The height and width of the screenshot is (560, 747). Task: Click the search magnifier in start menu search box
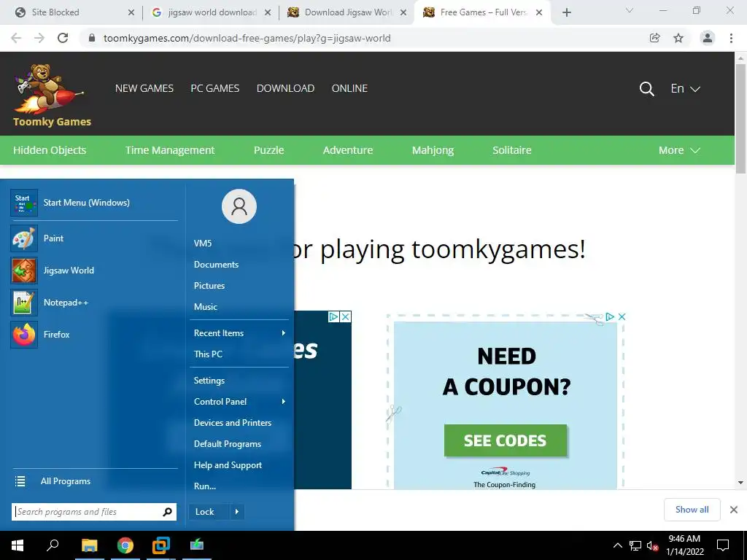click(x=167, y=512)
